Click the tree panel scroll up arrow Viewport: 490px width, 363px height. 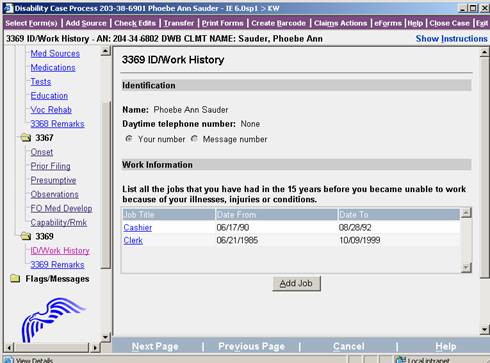pos(105,51)
